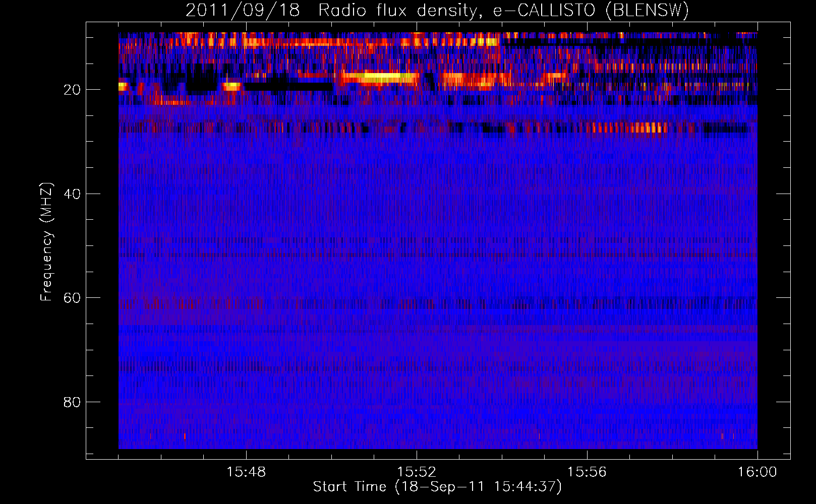Image resolution: width=816 pixels, height=504 pixels.
Task: Click the '80' frequency tick label
Action: click(x=72, y=402)
